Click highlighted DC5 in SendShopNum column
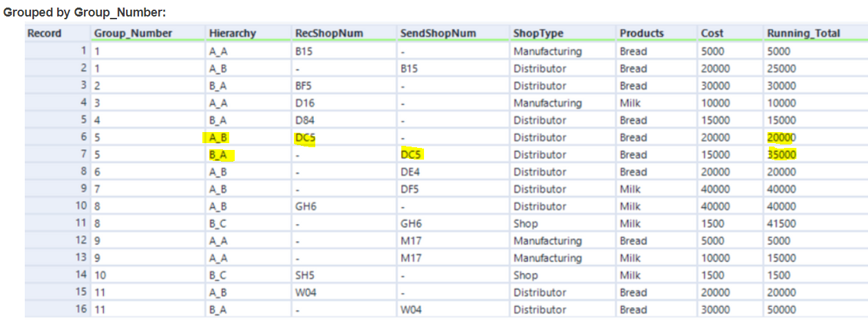This screenshot has width=868, height=324. click(x=411, y=155)
